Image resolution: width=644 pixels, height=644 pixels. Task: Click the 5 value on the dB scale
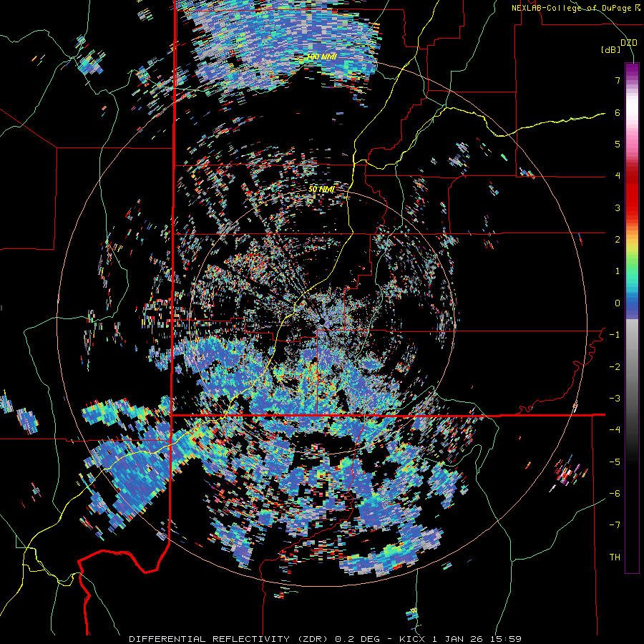pos(618,144)
